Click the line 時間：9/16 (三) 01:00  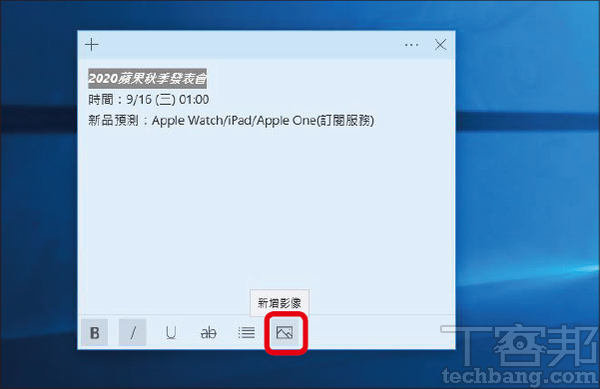[148, 100]
